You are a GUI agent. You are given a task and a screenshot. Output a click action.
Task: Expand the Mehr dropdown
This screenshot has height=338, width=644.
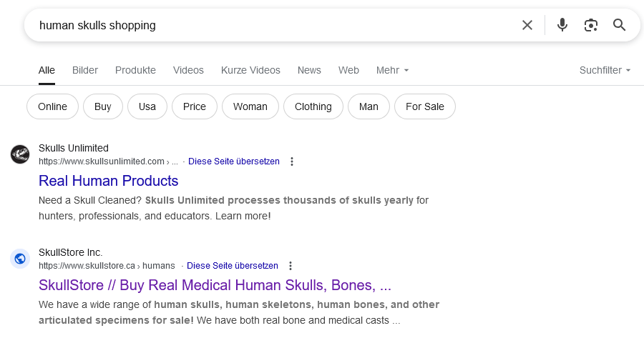click(x=392, y=70)
